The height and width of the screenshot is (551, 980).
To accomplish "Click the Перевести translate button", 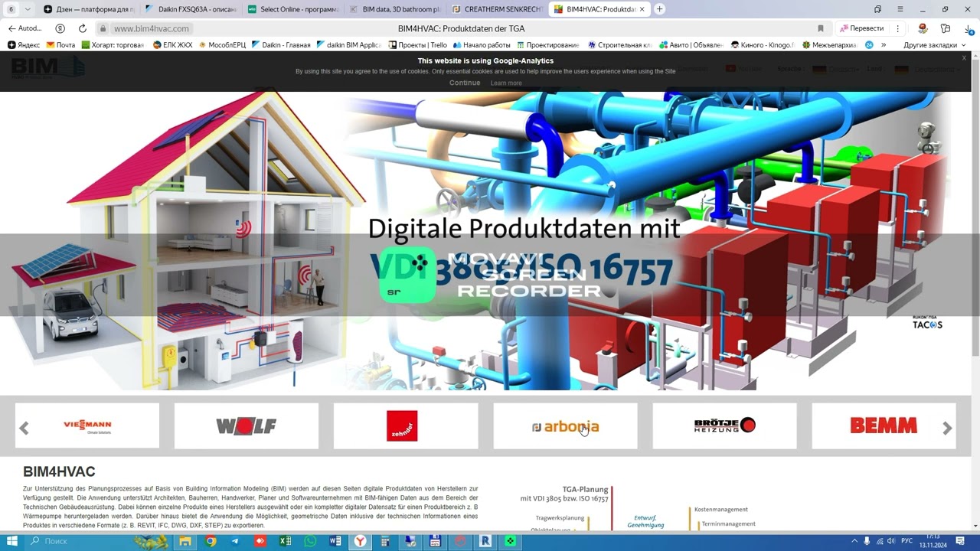I will click(x=862, y=28).
